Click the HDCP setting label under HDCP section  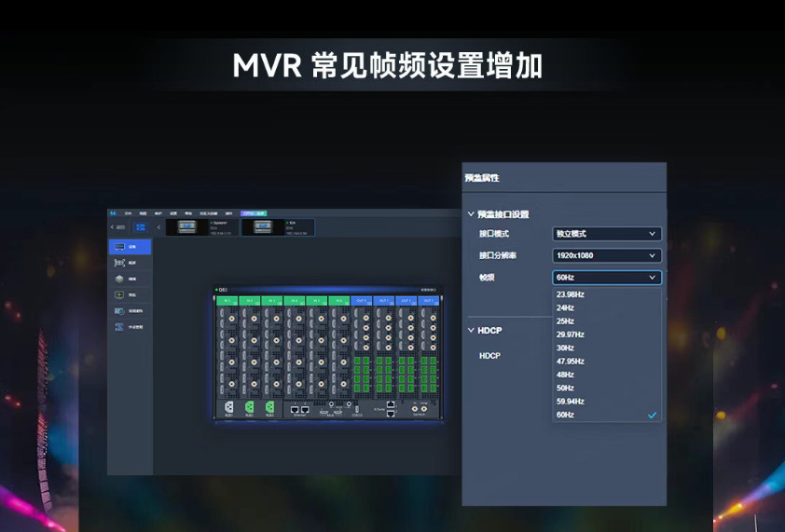489,356
